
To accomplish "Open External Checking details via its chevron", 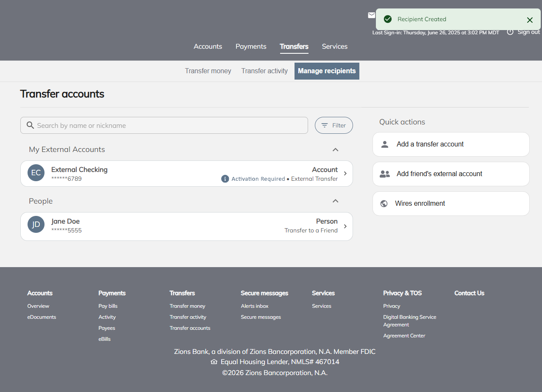I will pyautogui.click(x=345, y=174).
